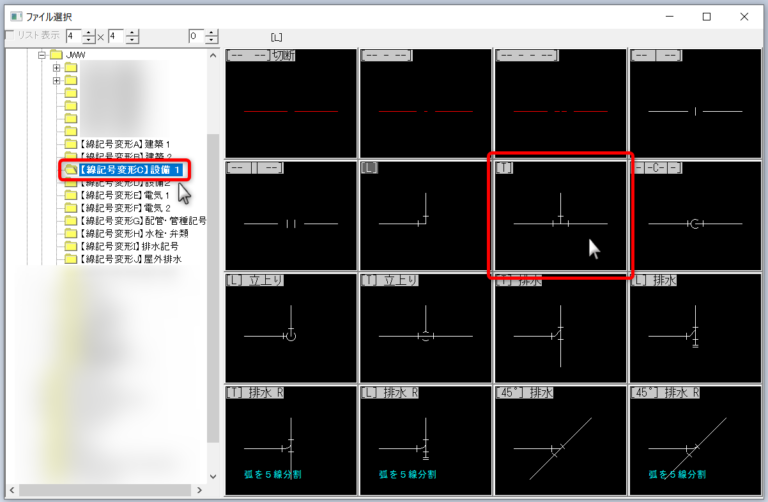Pick the [L] 立上り symbol thumbnail
Viewport: 768px width, 502px height.
coord(291,328)
